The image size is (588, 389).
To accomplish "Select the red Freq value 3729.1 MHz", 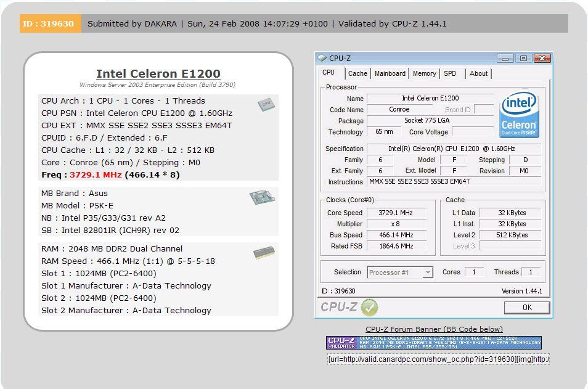I will click(x=96, y=175).
